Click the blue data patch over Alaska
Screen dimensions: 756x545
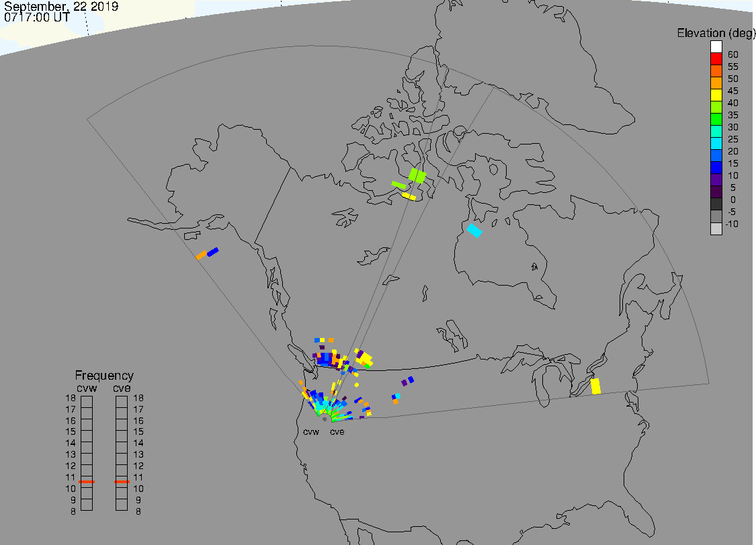tap(212, 252)
